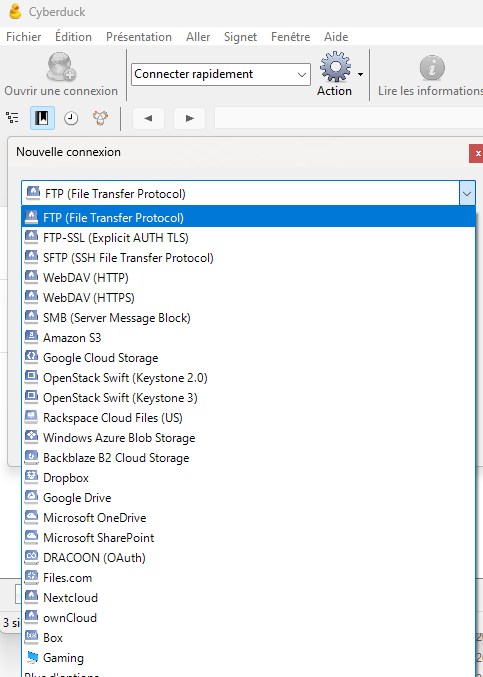
Task: Select FTP (File Transfer Protocol) in list
Action: tap(249, 217)
